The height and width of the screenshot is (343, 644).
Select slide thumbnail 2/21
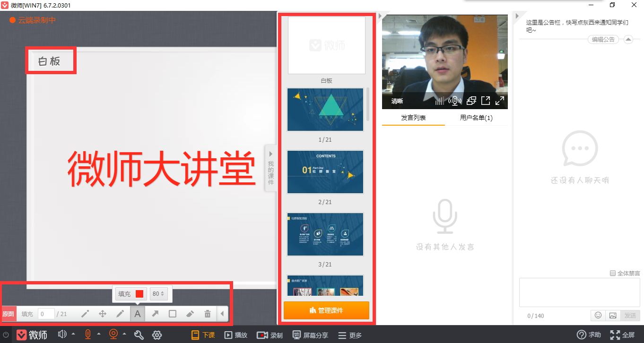pos(326,172)
